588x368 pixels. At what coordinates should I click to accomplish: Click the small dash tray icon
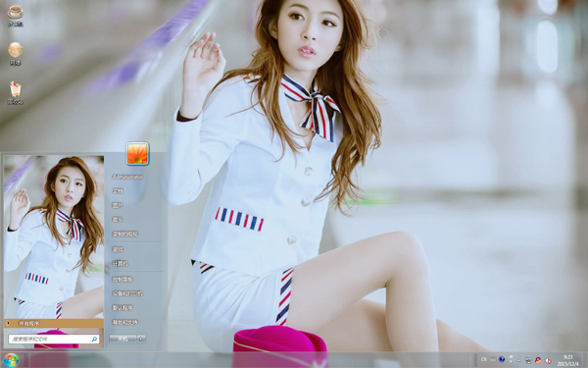(518, 361)
